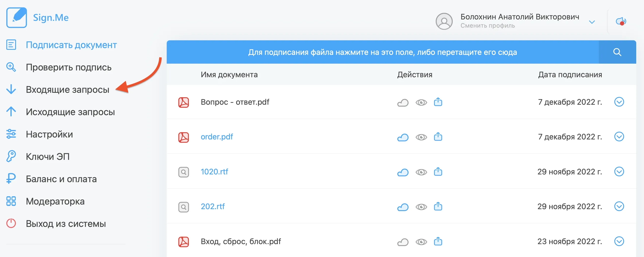The width and height of the screenshot is (644, 257).
Task: Share Вход, сброс, блок.pdf via share icon
Action: click(x=438, y=241)
